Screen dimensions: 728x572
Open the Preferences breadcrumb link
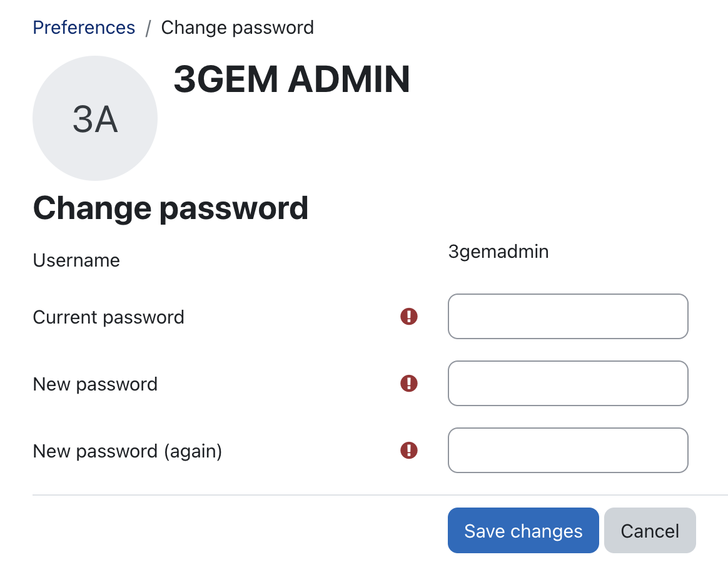pos(84,28)
